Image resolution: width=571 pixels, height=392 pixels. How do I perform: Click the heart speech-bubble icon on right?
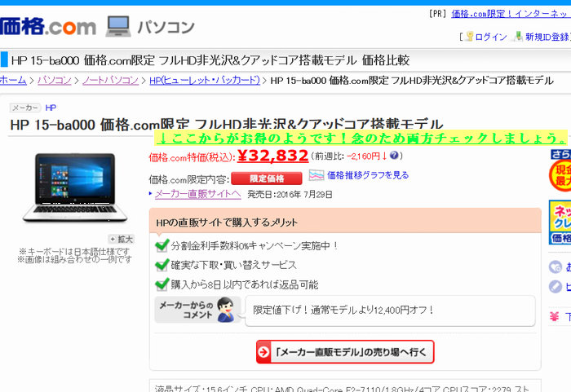click(x=556, y=267)
